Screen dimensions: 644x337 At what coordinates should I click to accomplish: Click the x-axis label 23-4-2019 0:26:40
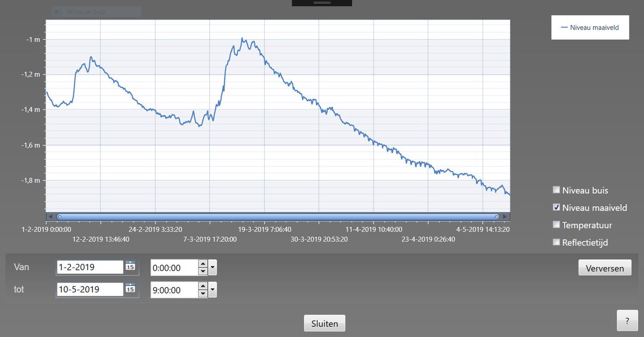pyautogui.click(x=428, y=239)
